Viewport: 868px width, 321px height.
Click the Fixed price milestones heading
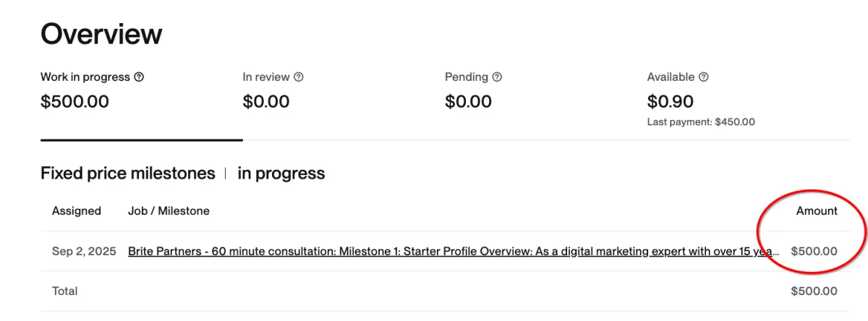128,174
